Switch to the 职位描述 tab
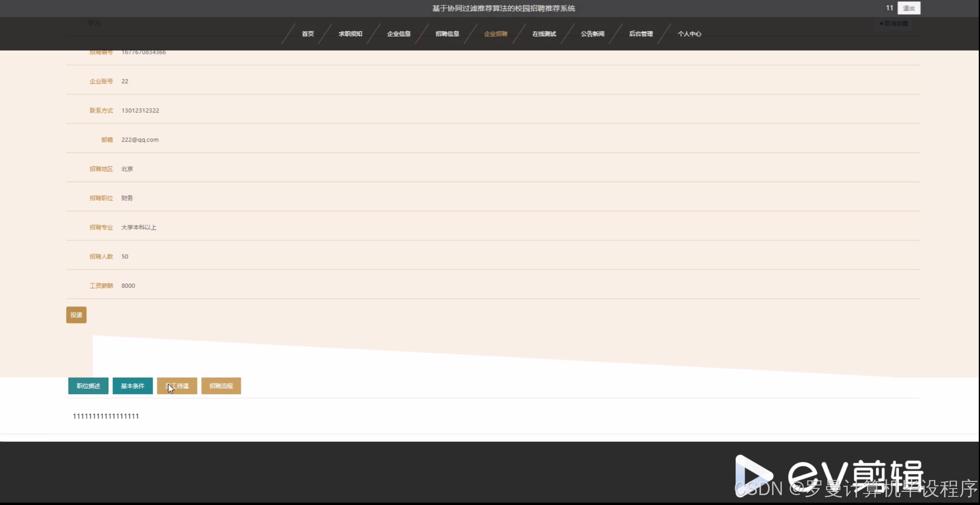 [x=88, y=386]
